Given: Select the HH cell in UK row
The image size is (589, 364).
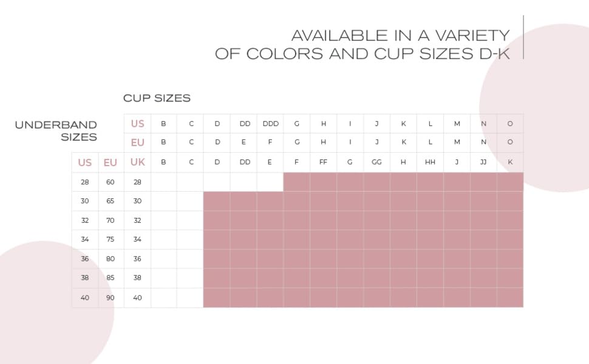Looking at the screenshot, I should (x=430, y=162).
